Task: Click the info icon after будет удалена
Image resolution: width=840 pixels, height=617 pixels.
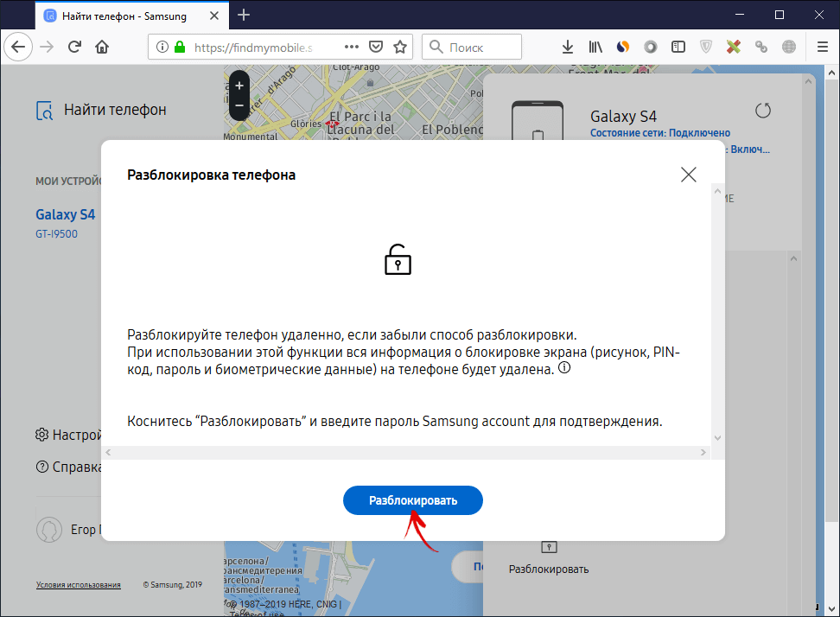Action: (x=564, y=368)
